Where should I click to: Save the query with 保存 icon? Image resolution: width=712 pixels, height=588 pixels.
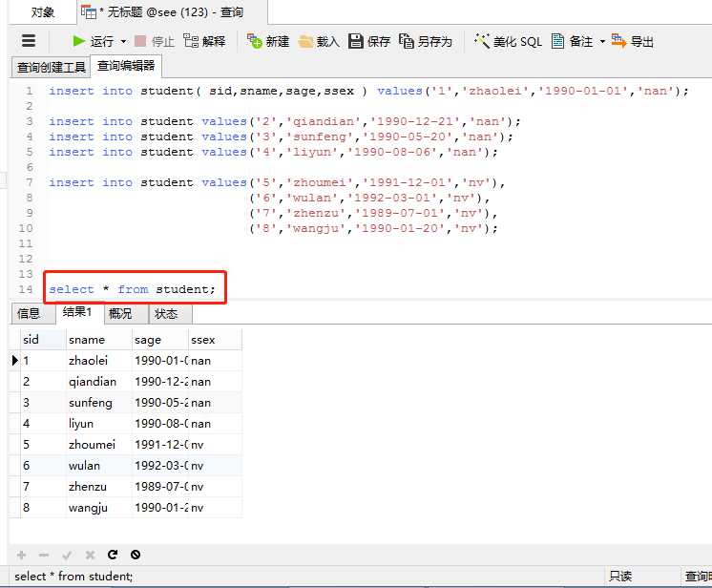pos(356,41)
